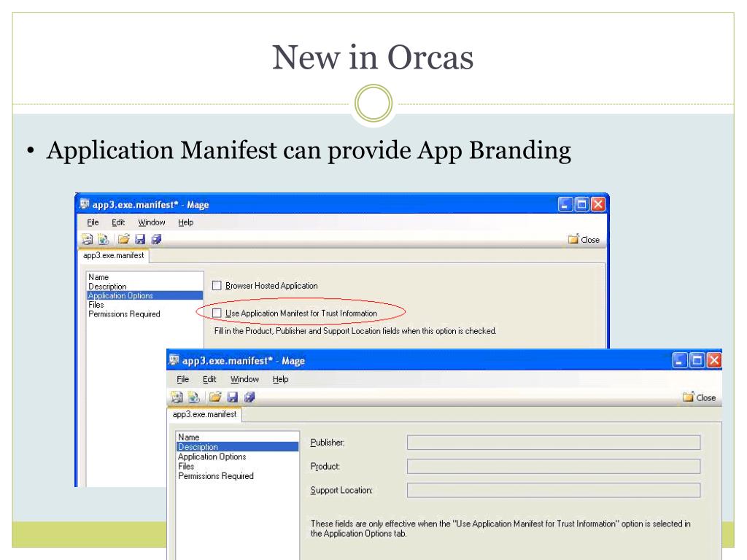Click Save floppy icon in back Mage window

[140, 239]
